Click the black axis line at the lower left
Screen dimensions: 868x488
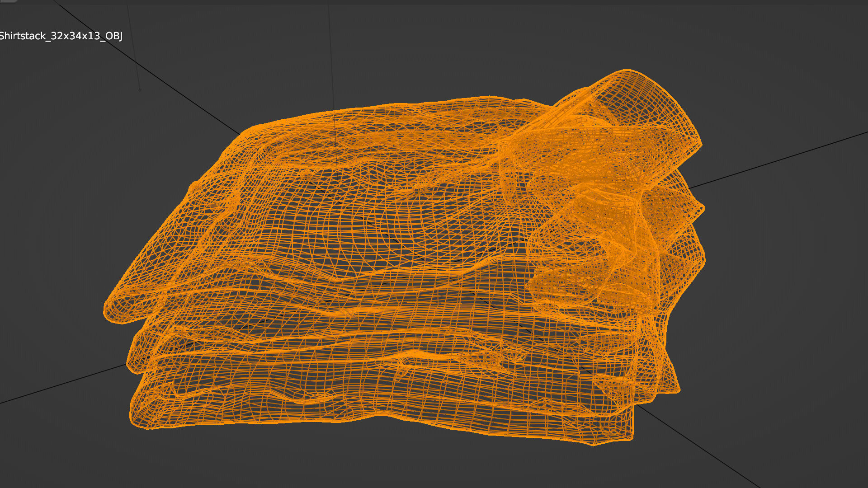pos(63,384)
